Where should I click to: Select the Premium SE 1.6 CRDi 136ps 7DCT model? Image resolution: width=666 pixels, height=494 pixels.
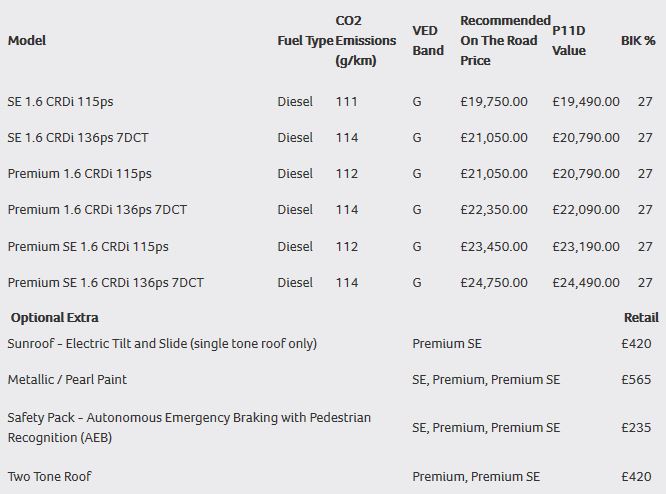(x=105, y=283)
